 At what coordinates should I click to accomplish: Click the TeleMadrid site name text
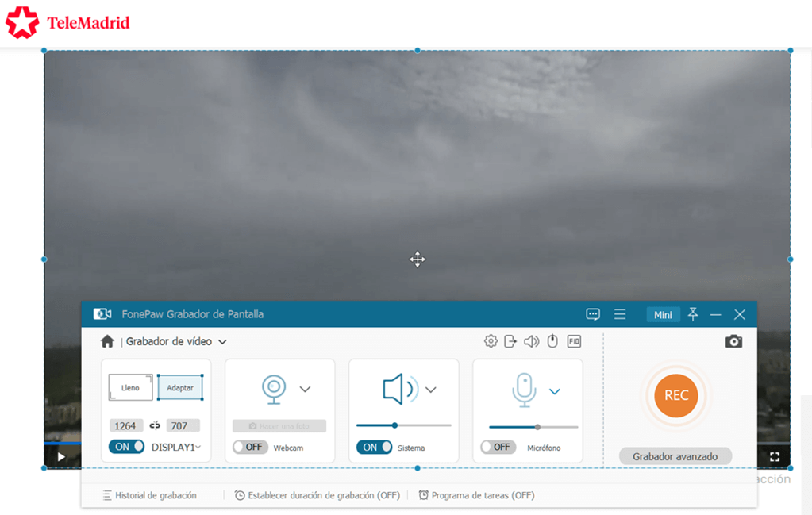pyautogui.click(x=88, y=23)
